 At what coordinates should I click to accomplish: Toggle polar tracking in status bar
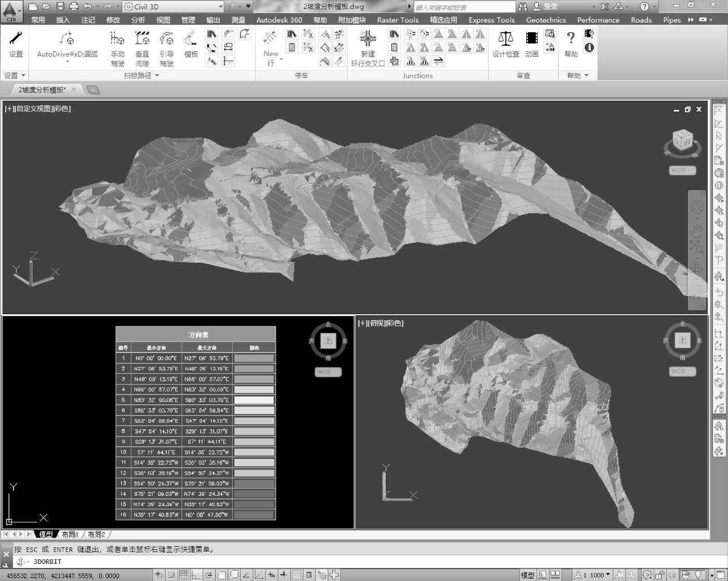pos(209,575)
